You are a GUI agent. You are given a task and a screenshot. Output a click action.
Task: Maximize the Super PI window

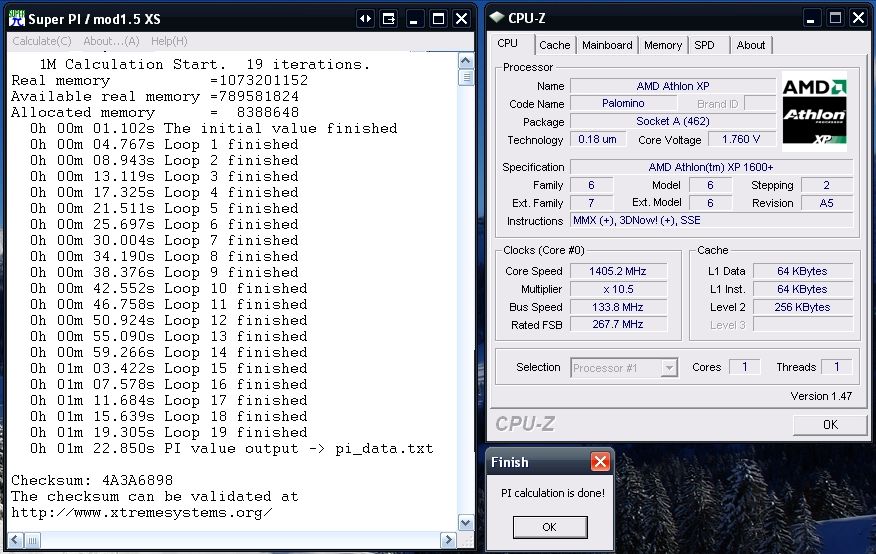click(x=438, y=18)
